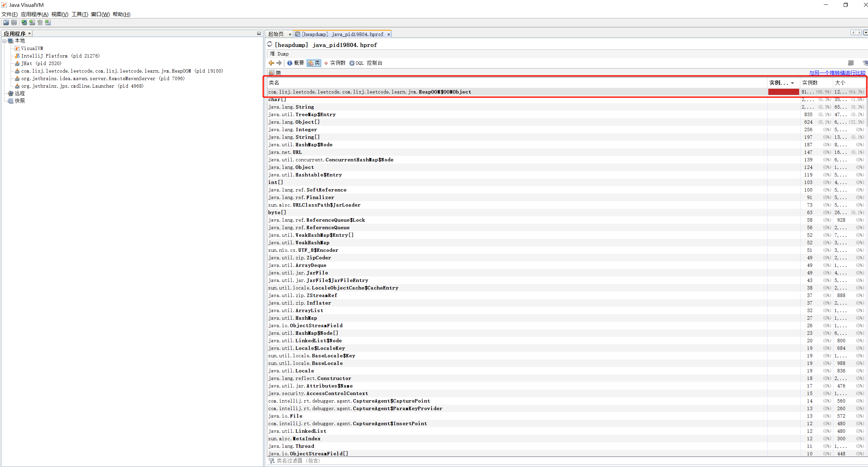
Task: Open the 工具(T) menu
Action: coord(80,14)
